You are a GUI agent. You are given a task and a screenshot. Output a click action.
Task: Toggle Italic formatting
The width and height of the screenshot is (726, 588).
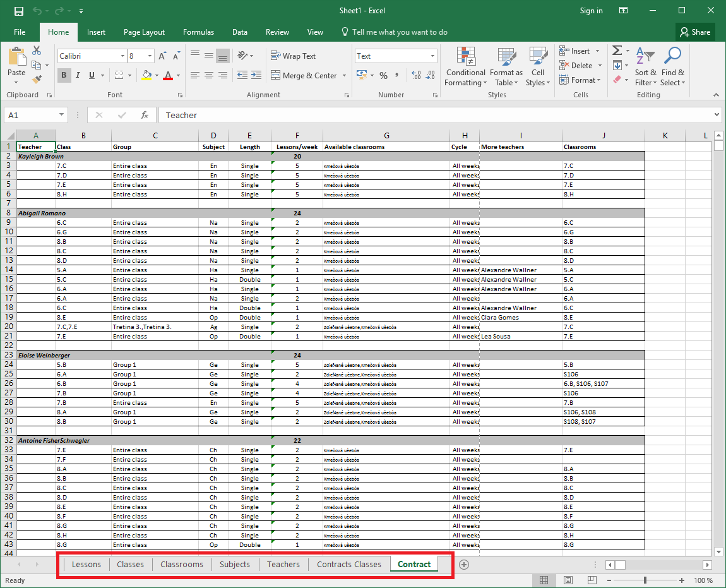[x=78, y=75]
